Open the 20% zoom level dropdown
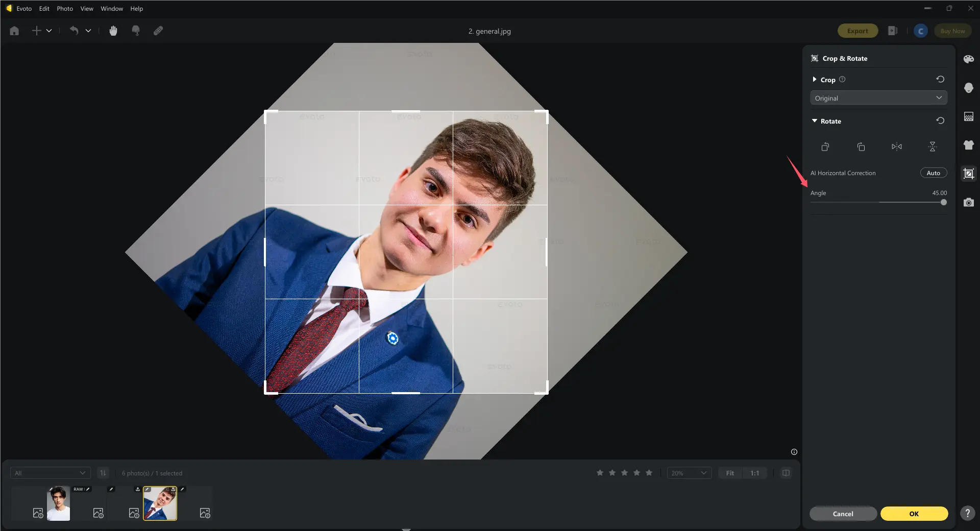 [x=689, y=473]
